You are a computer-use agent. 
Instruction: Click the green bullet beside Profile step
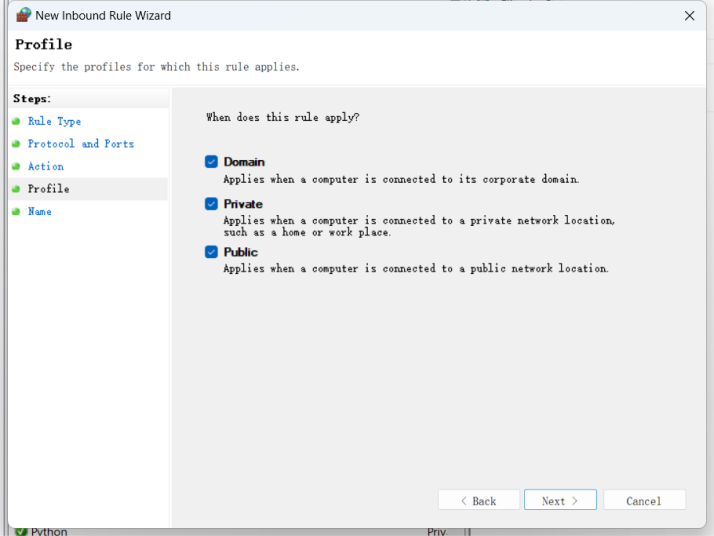pos(16,189)
